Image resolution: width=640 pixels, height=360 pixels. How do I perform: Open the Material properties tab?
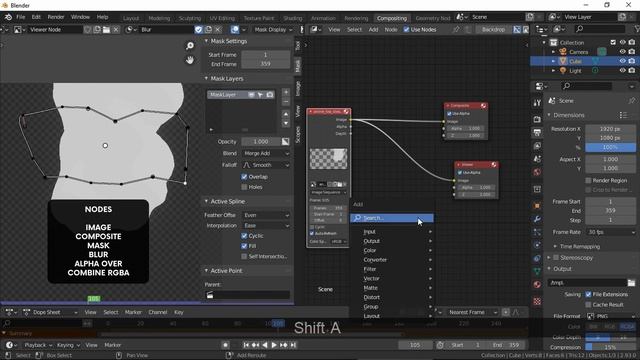537,284
